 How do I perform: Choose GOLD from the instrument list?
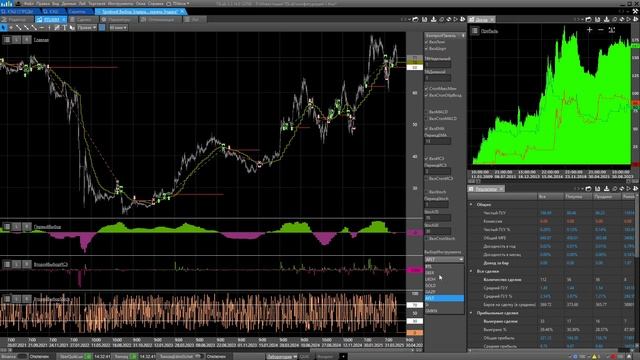click(x=444, y=285)
